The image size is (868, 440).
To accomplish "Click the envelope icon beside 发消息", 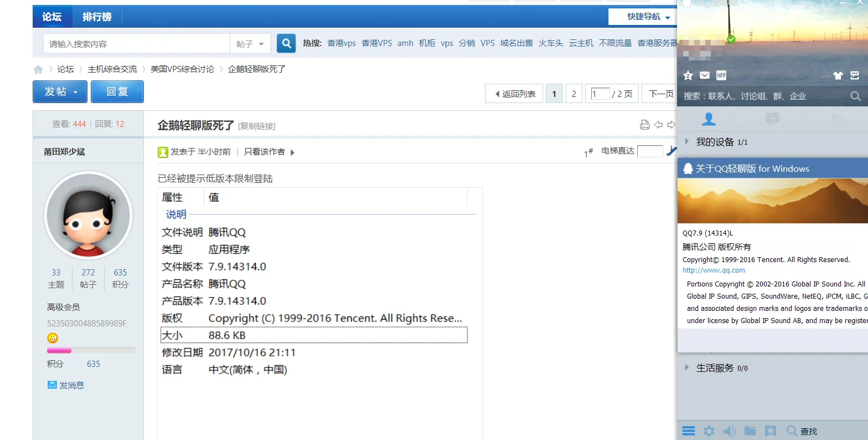I will (53, 385).
